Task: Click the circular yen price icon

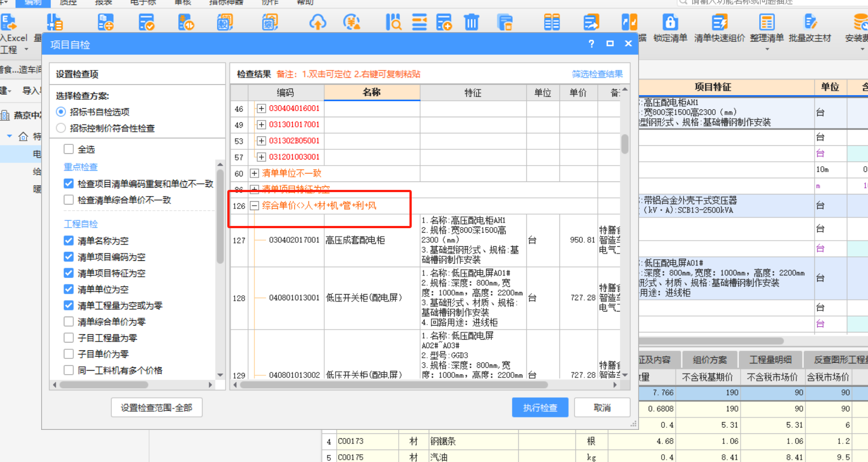Action: [x=352, y=23]
